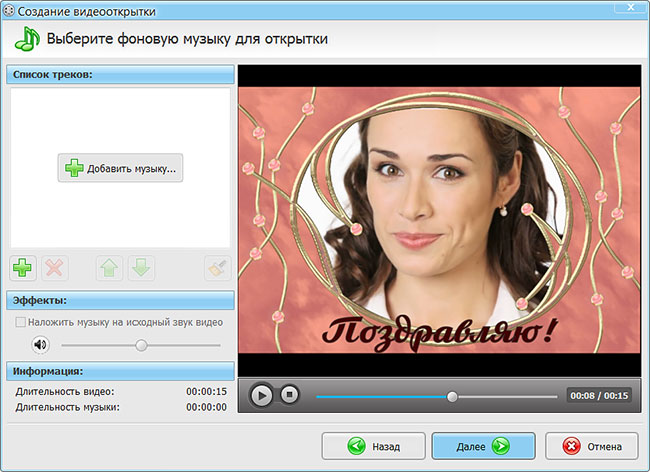Click the video preview image

[x=439, y=220]
